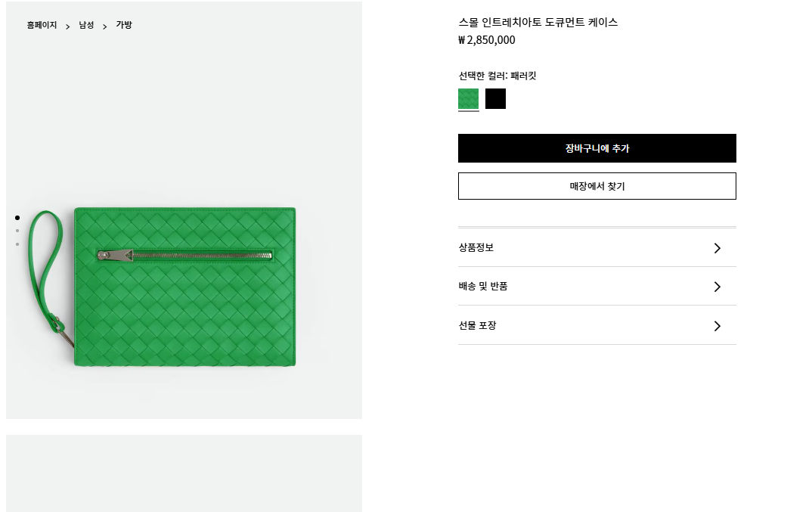Expand the 상품정보 section
812x512 pixels.
pos(476,247)
